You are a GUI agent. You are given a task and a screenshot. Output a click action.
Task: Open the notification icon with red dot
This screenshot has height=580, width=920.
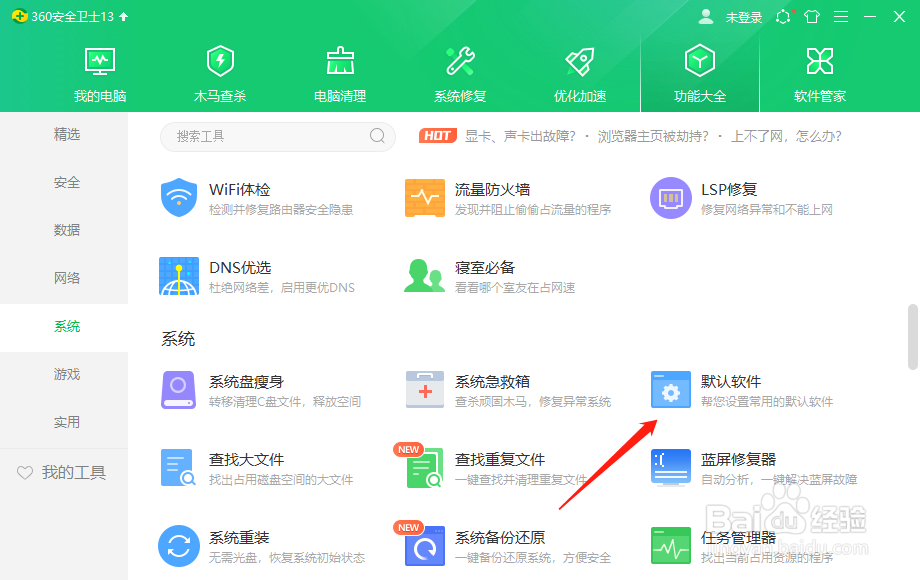[x=783, y=16]
